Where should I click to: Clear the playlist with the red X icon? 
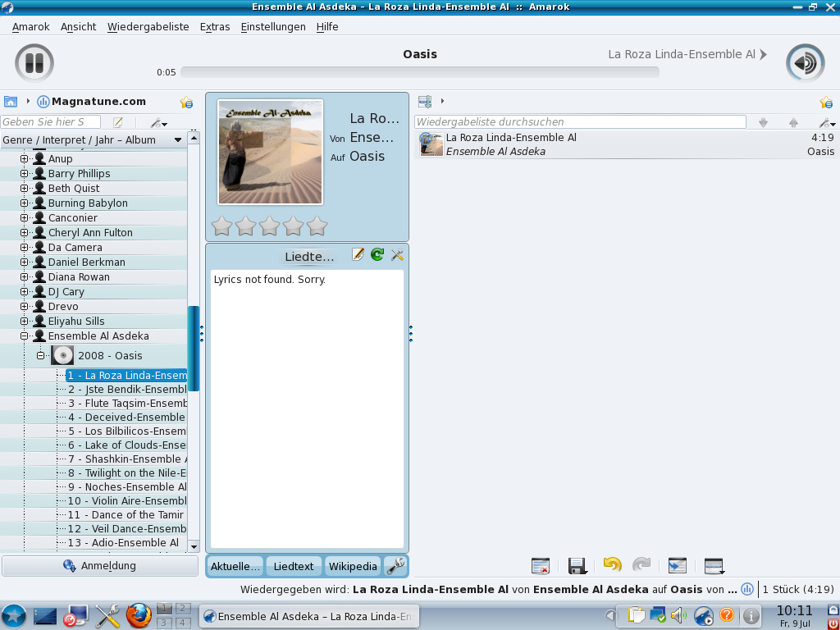click(541, 565)
